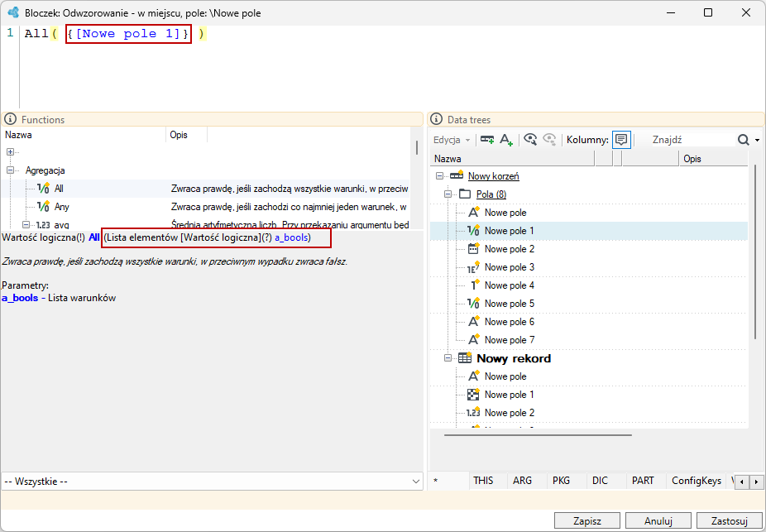Click the boolean icon of the All function
This screenshot has height=532, width=766.
[44, 188]
